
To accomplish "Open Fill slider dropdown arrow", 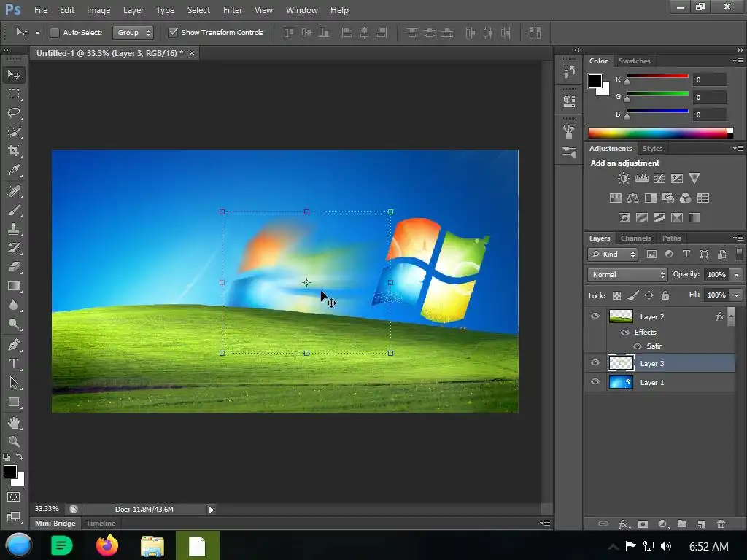I will [737, 295].
